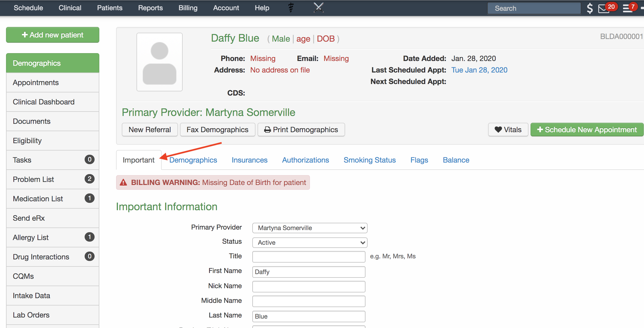The width and height of the screenshot is (644, 328).
Task: Switch to the Authorizations tab
Action: point(305,160)
